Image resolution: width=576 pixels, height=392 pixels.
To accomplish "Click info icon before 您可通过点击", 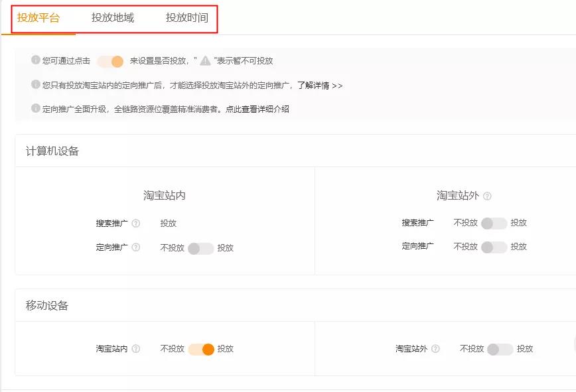I will click(36, 60).
